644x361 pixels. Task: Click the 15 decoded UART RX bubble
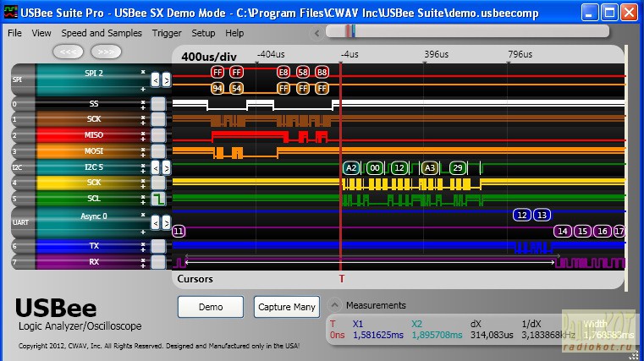[x=582, y=232]
